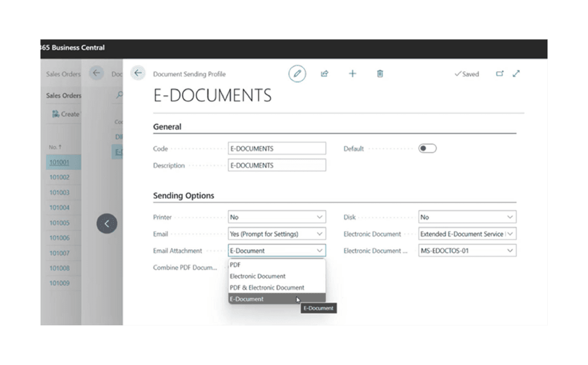Pick Electronic Document in dropdown list
The height and width of the screenshot is (365, 588).
(x=258, y=276)
